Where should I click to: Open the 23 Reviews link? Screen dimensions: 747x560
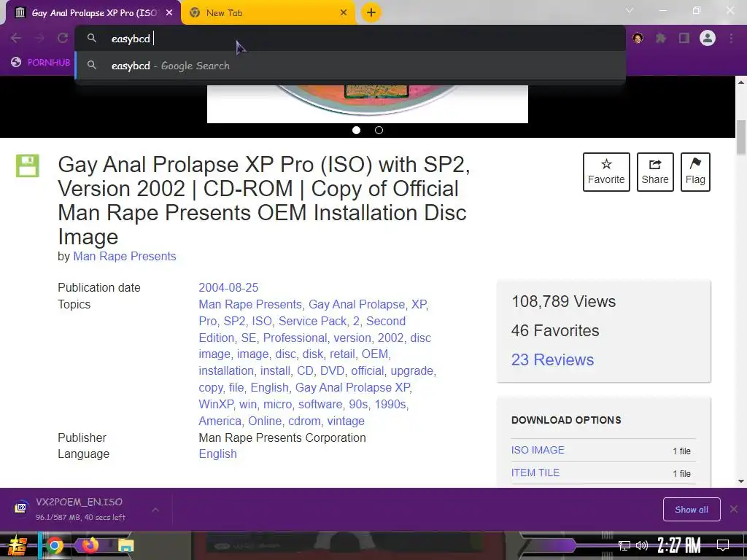pos(552,359)
